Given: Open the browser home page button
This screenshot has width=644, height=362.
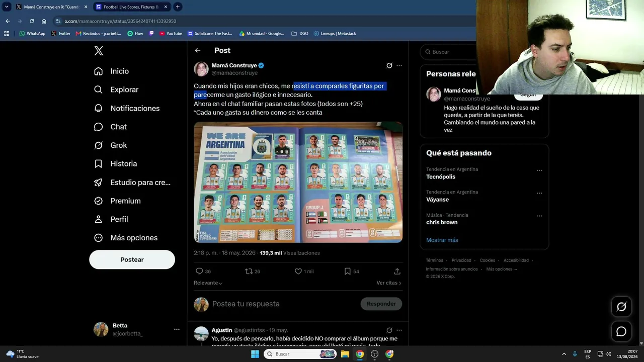Looking at the screenshot, I should click(44, 21).
